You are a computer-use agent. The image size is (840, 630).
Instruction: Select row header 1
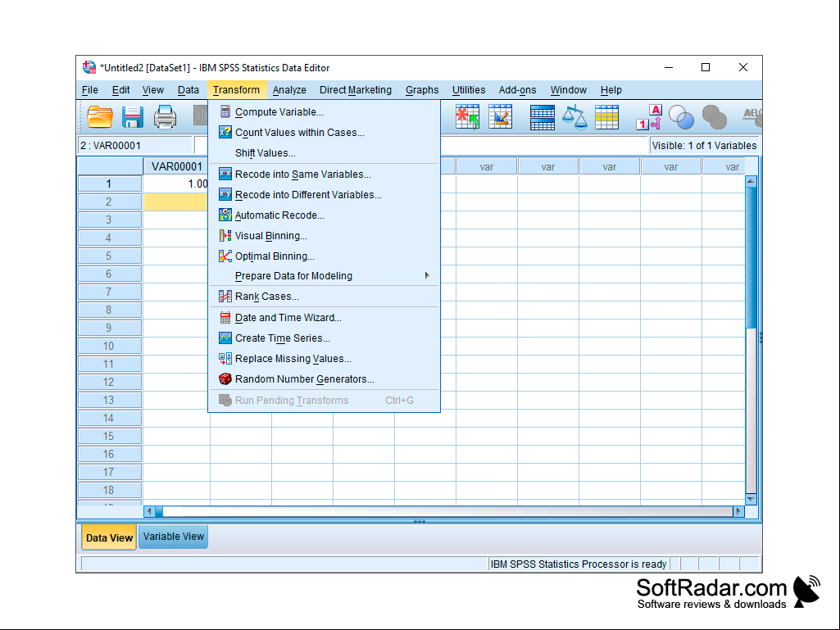pyautogui.click(x=110, y=184)
